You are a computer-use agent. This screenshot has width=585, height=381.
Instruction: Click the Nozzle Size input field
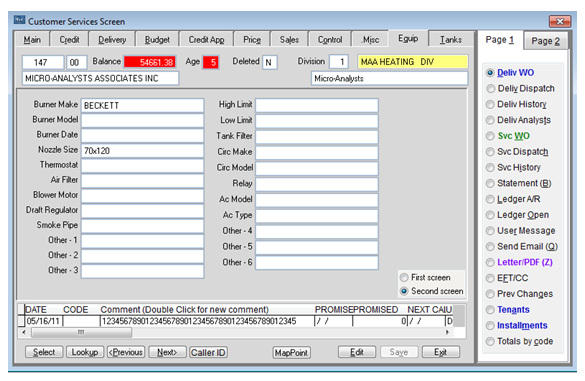143,151
